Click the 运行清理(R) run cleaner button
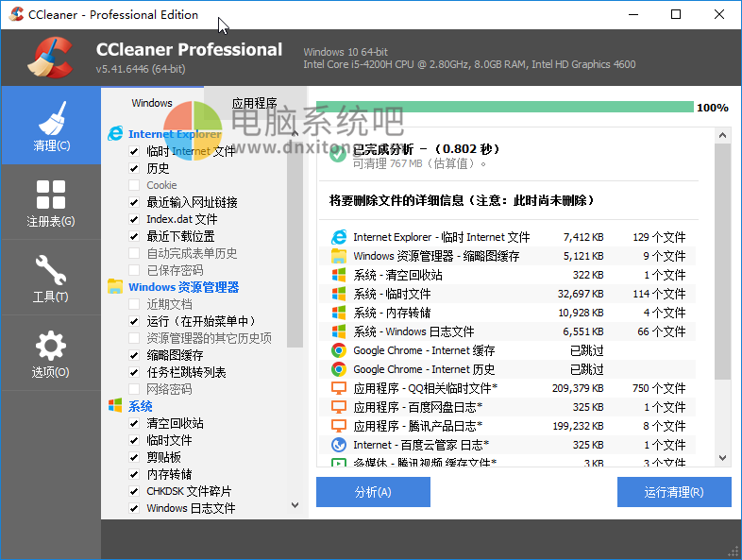 pos(674,492)
